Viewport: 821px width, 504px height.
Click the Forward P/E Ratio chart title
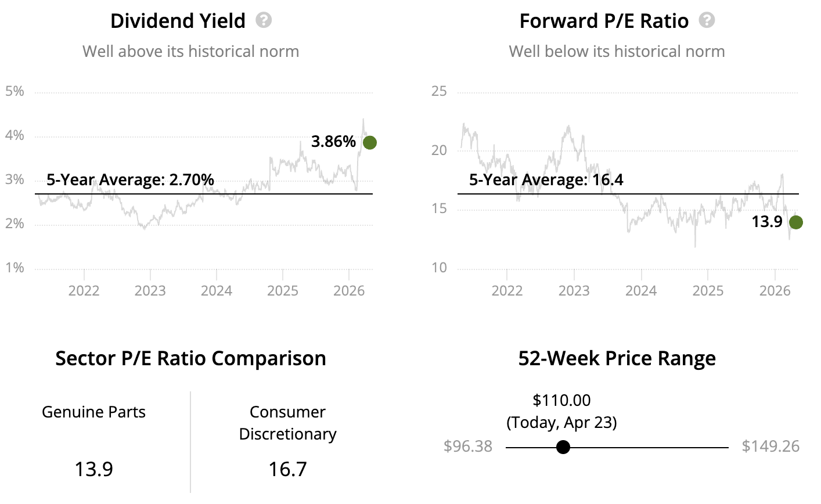(x=603, y=21)
